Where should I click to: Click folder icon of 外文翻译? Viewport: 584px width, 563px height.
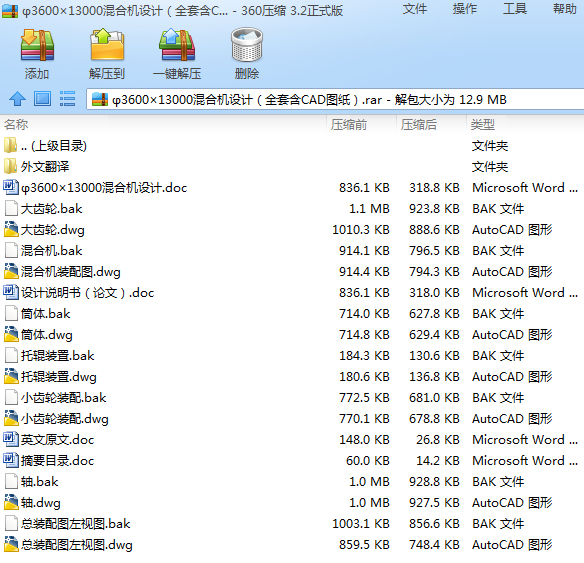click(x=10, y=166)
